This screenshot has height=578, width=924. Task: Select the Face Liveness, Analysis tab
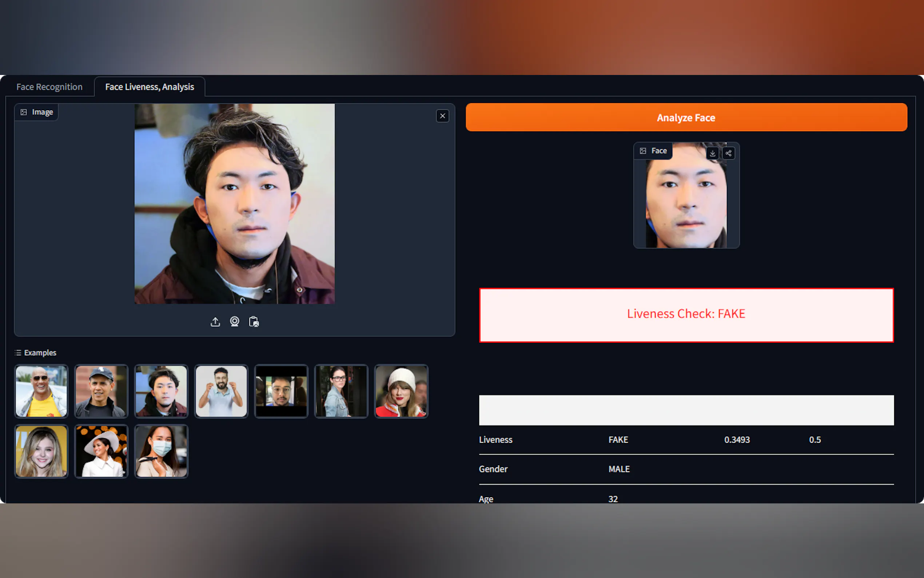pyautogui.click(x=150, y=87)
